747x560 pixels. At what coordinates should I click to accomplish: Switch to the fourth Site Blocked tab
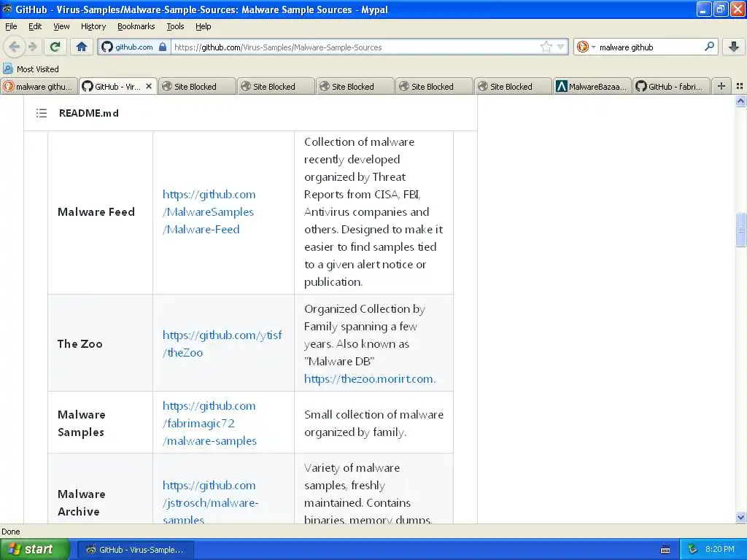(434, 86)
